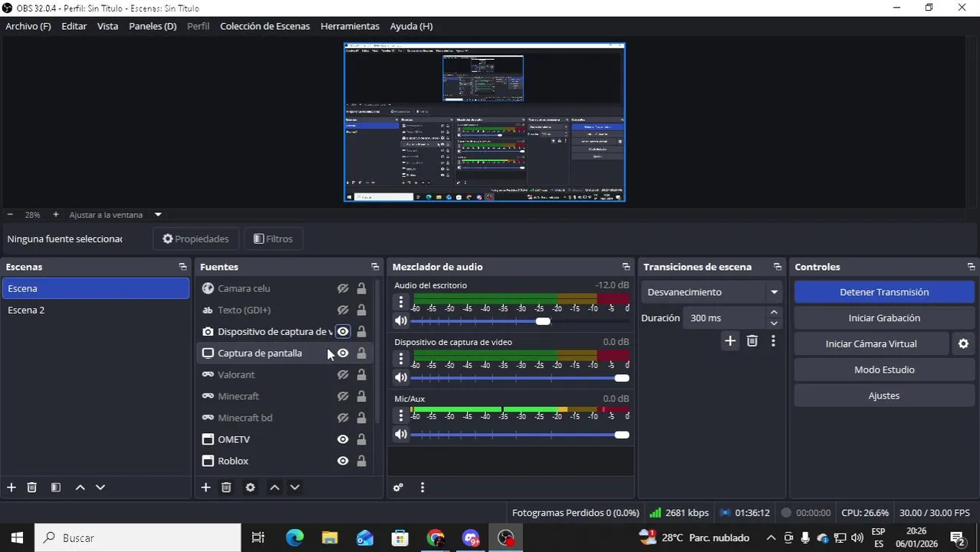
Task: Click the OBS preview canvas thumbnail
Action: click(x=485, y=123)
